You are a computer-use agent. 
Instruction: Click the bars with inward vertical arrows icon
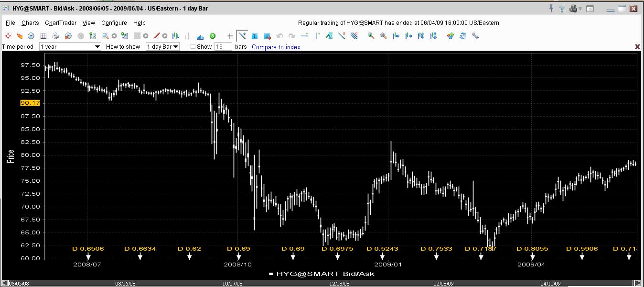433,36
